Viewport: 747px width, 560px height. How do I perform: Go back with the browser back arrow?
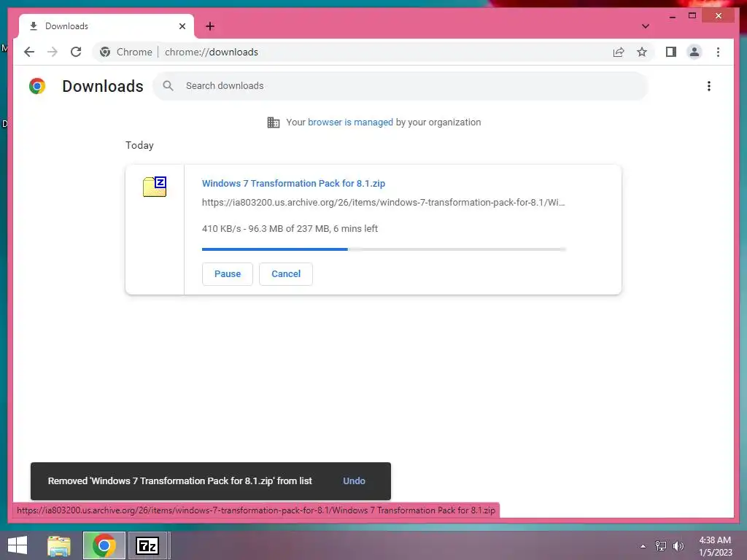pyautogui.click(x=29, y=52)
